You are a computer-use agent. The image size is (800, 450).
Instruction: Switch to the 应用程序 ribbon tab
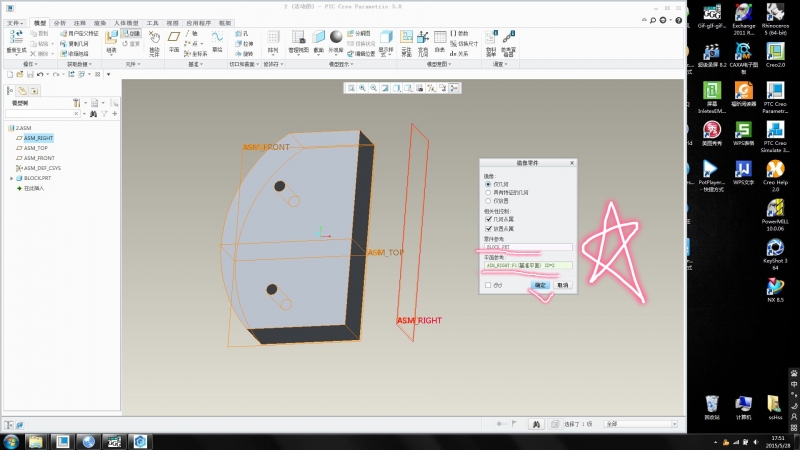[198, 23]
